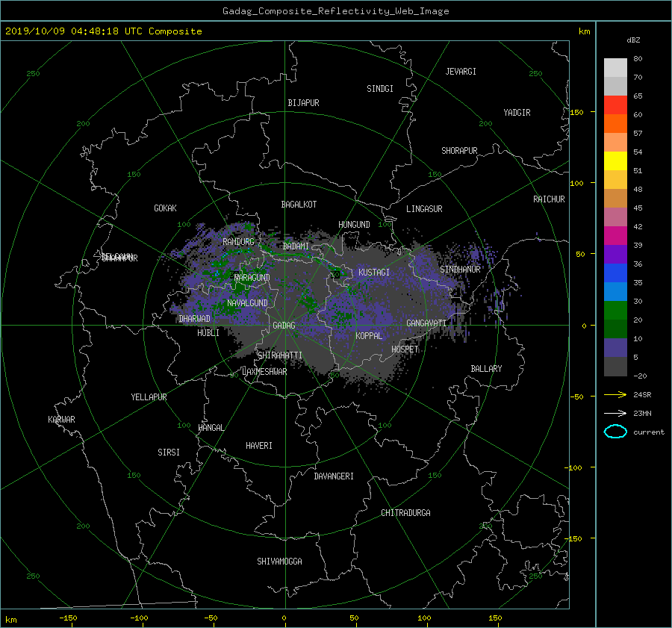The height and width of the screenshot is (628, 672).
Task: Click the SINDGI city label
Action: 380,89
